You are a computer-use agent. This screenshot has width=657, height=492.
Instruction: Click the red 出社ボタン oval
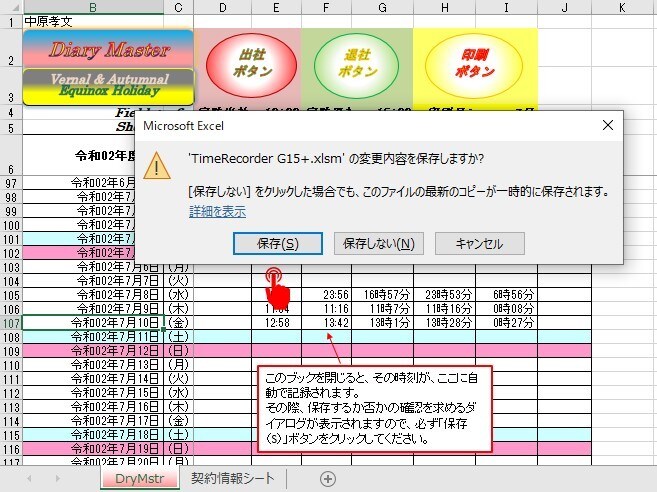pos(251,65)
